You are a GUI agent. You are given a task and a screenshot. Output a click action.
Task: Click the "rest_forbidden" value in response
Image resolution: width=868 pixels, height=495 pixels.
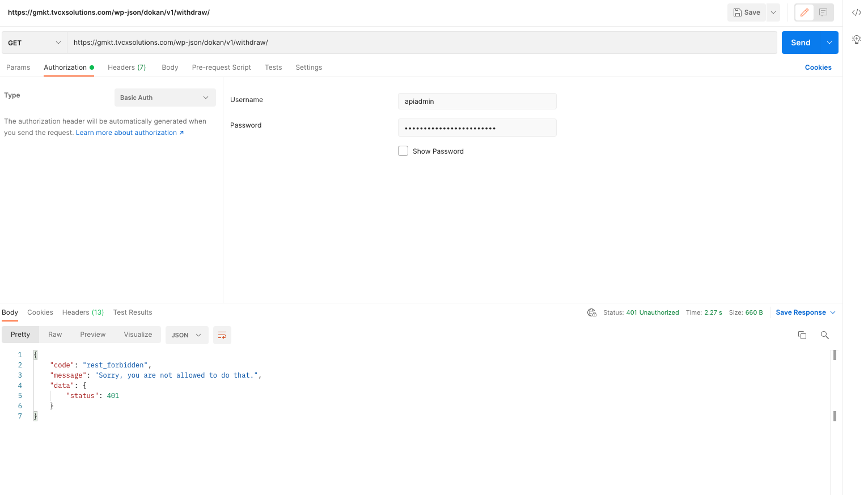click(115, 365)
